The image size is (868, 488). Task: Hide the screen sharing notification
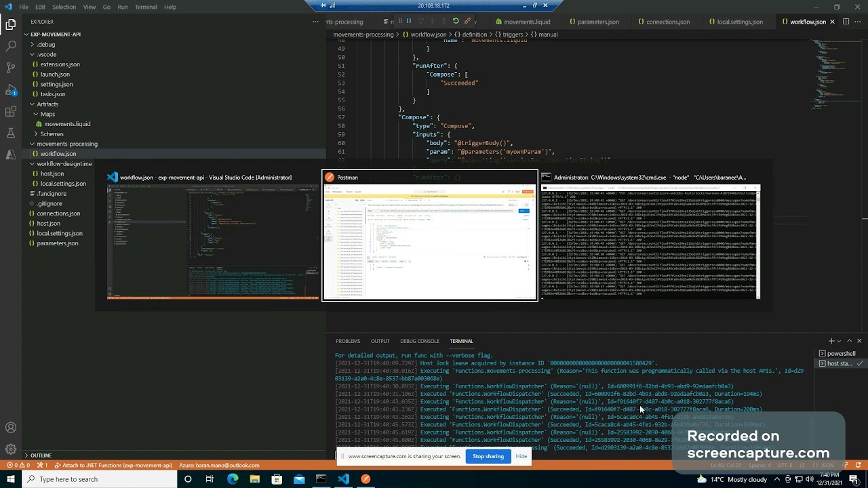click(x=521, y=456)
